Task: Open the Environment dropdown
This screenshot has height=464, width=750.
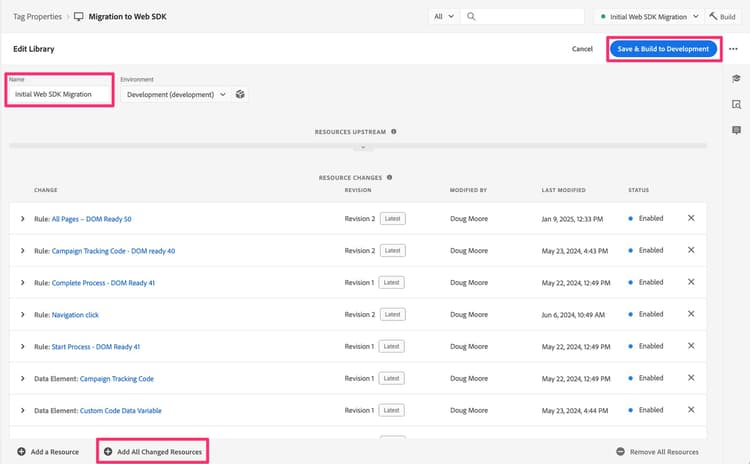Action: (x=176, y=94)
